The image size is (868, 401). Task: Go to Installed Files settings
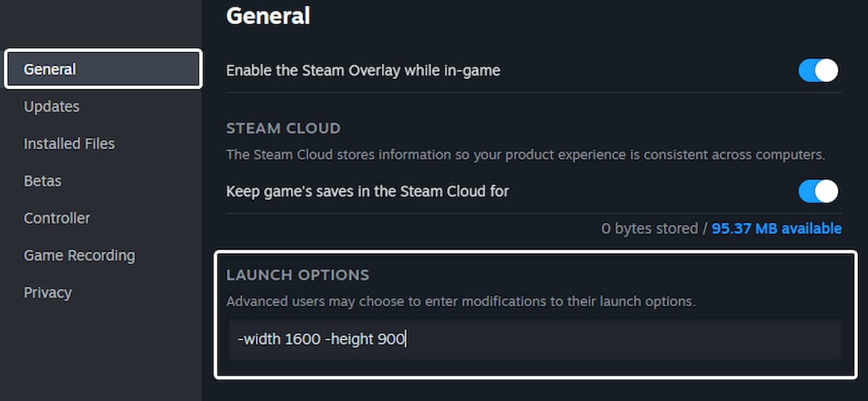pyautogui.click(x=69, y=143)
